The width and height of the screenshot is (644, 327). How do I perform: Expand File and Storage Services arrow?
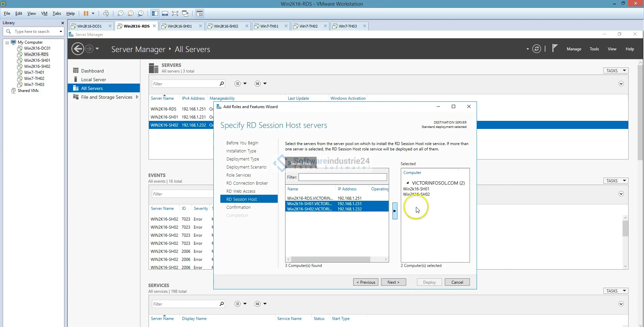(137, 97)
